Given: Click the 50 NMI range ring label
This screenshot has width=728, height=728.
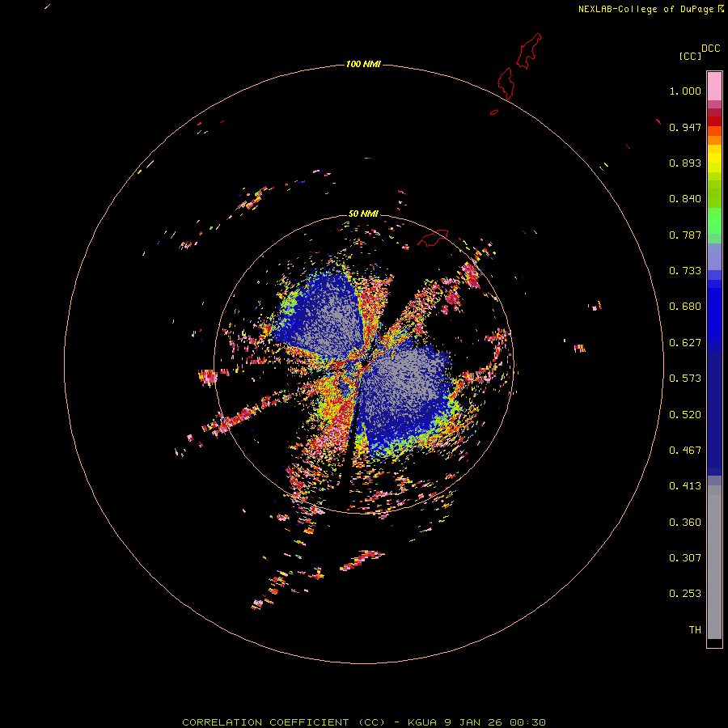Looking at the screenshot, I should (x=363, y=214).
